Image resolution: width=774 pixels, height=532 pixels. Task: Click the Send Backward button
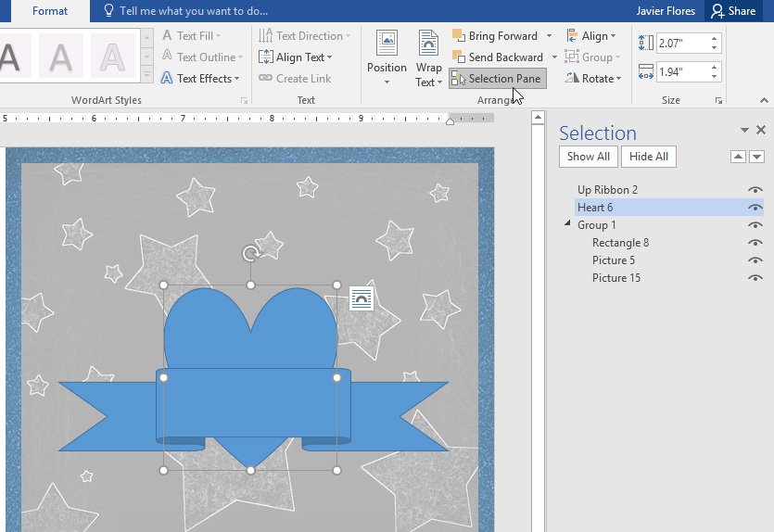pyautogui.click(x=497, y=57)
